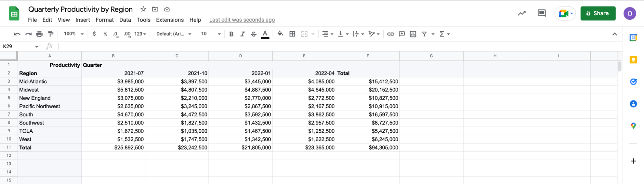Viewport: 644px width, 184px height.
Task: Select column F header
Action: [x=367, y=56]
